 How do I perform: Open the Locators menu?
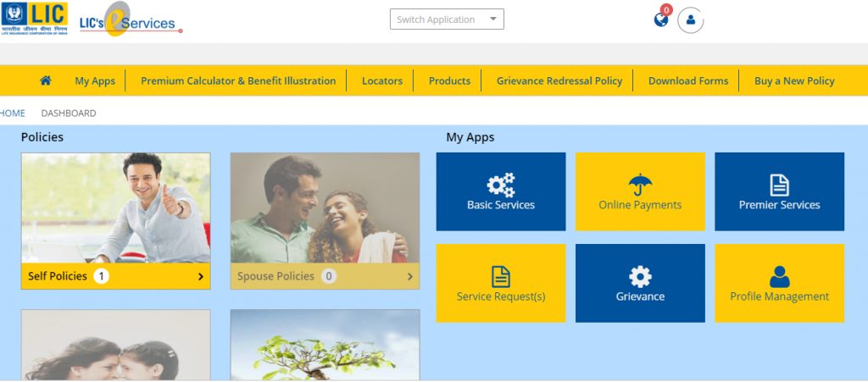[382, 80]
